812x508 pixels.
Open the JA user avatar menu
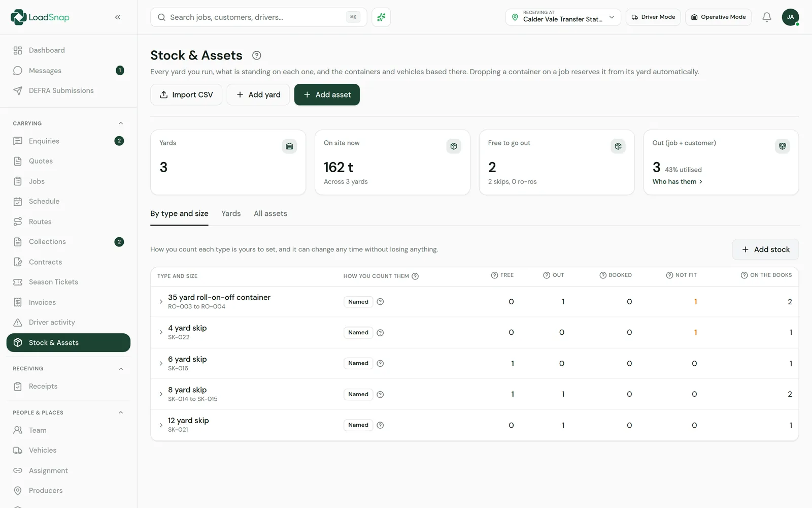[x=790, y=17]
